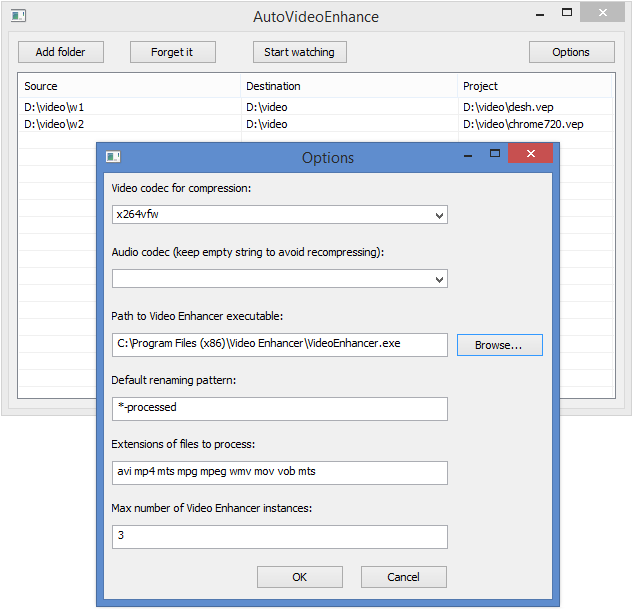
Task: Open Options from main toolbar
Action: [x=572, y=52]
